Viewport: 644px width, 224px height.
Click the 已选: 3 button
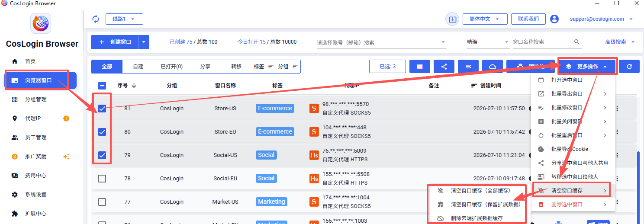(387, 67)
